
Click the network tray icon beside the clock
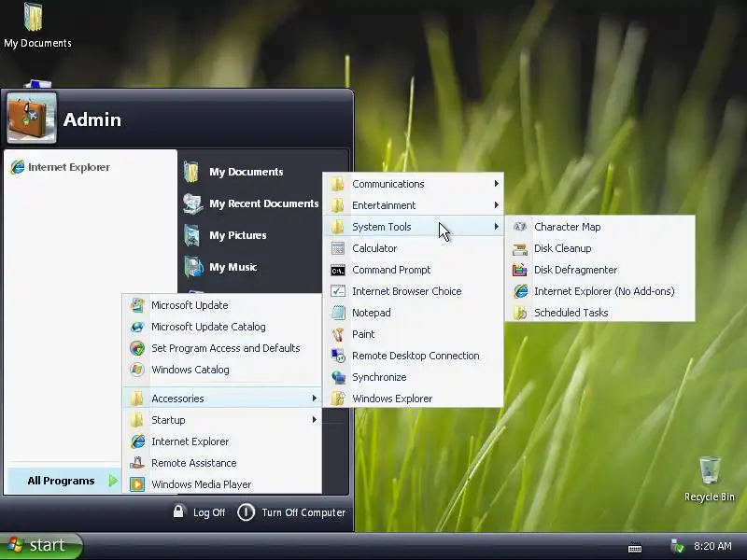(677, 546)
